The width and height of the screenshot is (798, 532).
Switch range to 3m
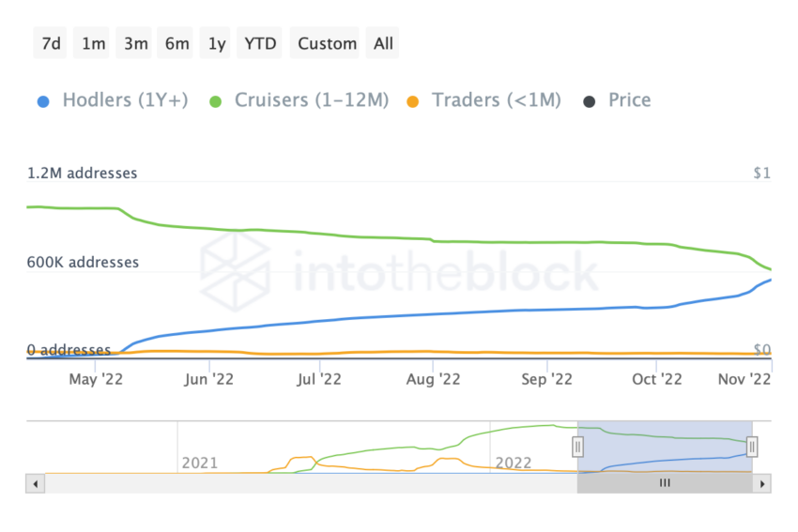(x=134, y=43)
